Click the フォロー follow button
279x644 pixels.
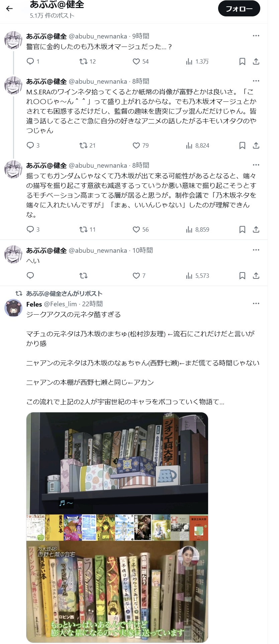[x=239, y=9]
